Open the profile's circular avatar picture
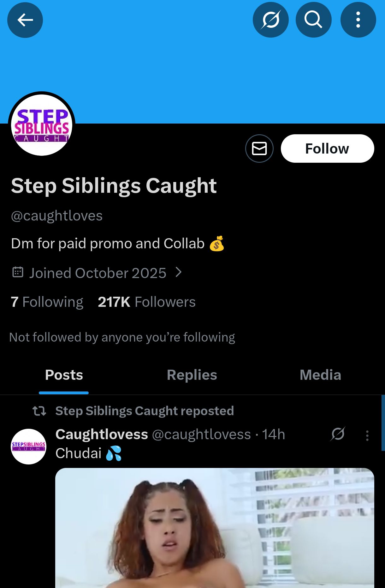The image size is (385, 588). pos(42,125)
